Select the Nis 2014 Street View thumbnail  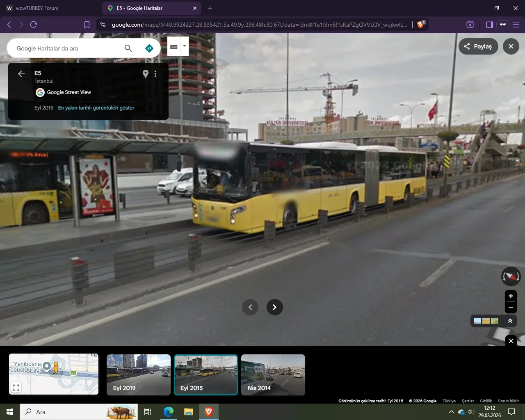pos(273,374)
